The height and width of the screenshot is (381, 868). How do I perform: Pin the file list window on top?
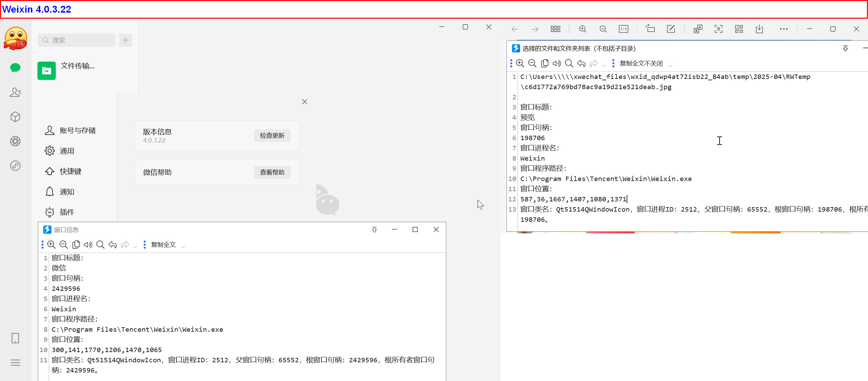(x=846, y=48)
